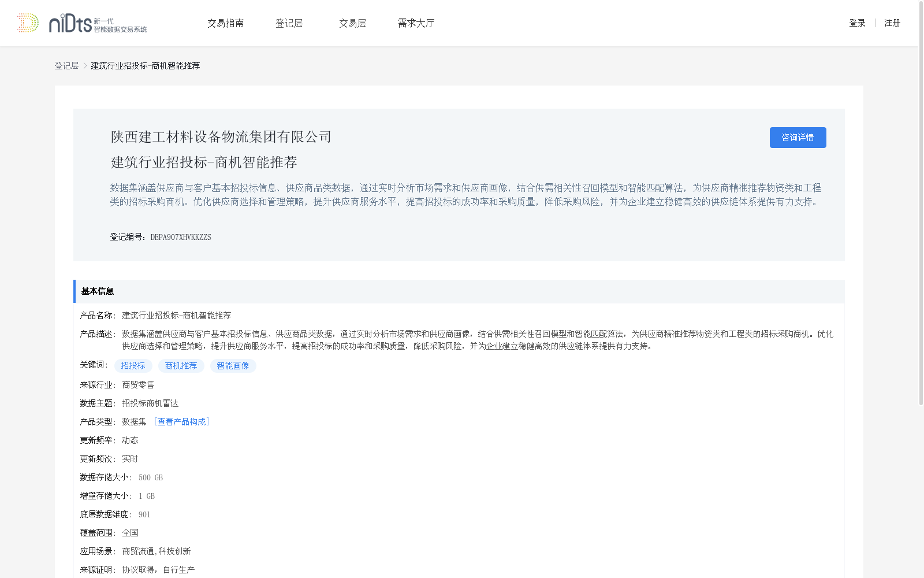Click the 商机推荐 keyword tag
Screen dimensions: 924x578
click(x=181, y=366)
